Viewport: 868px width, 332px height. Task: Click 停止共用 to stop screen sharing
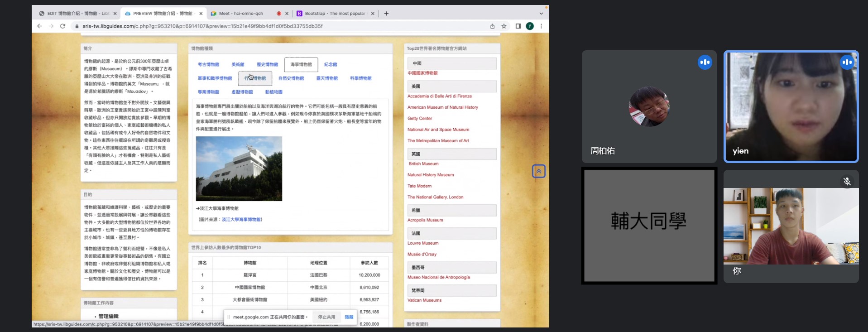326,317
